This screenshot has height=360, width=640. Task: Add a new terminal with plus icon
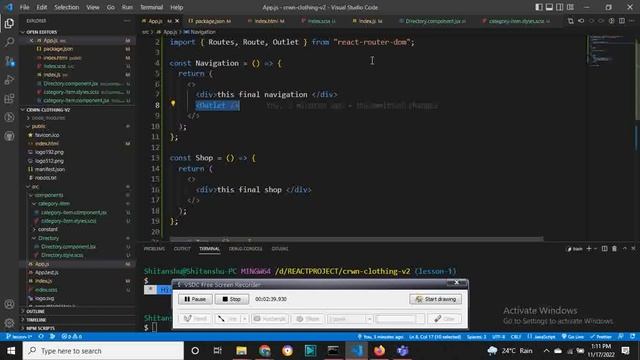589,249
